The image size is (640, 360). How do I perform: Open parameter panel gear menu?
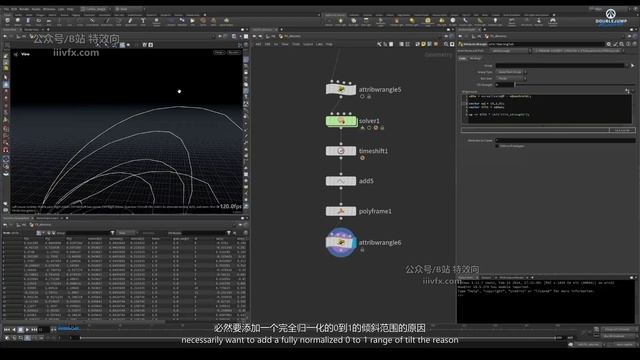(x=609, y=44)
